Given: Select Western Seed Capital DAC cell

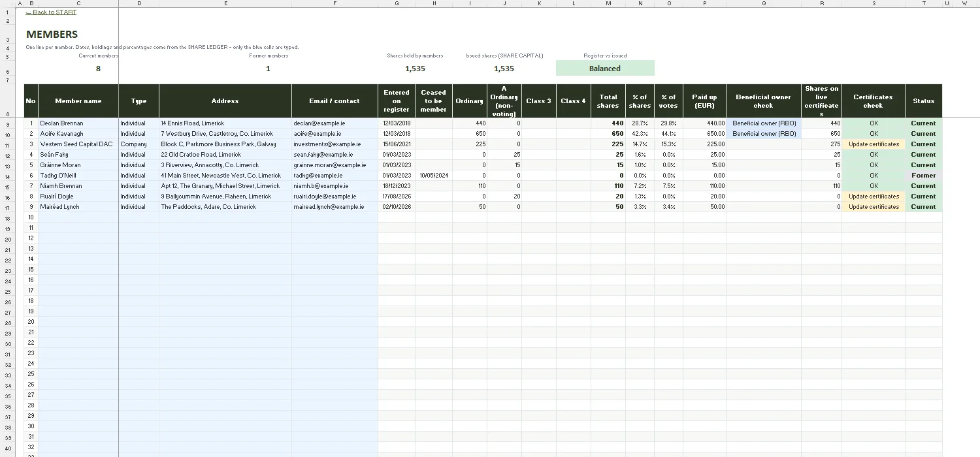Looking at the screenshot, I should point(78,144).
